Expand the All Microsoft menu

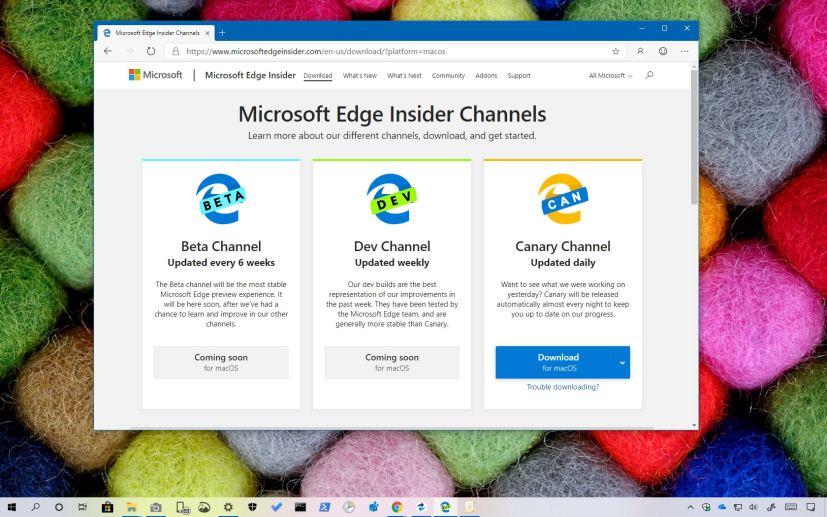(x=610, y=75)
